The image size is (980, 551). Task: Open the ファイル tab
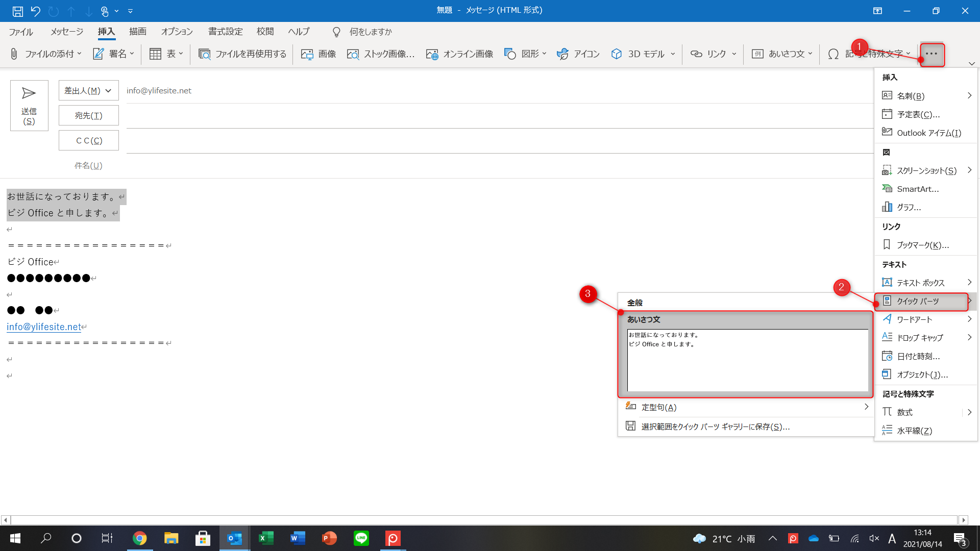[21, 32]
